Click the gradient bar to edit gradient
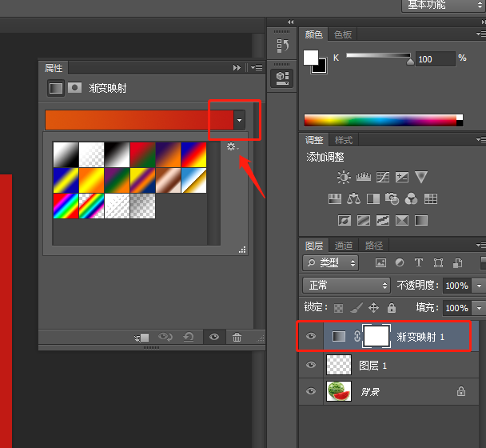This screenshot has width=486, height=448. [139, 120]
